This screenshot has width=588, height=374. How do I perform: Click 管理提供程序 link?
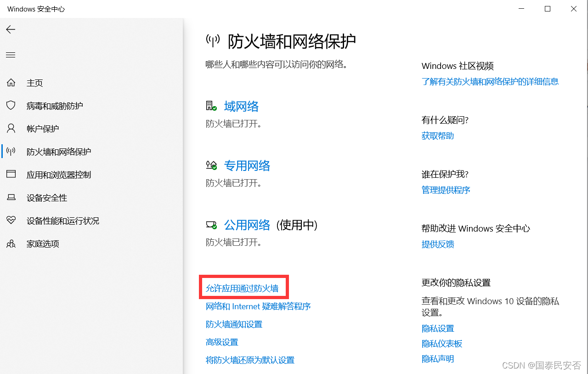446,190
